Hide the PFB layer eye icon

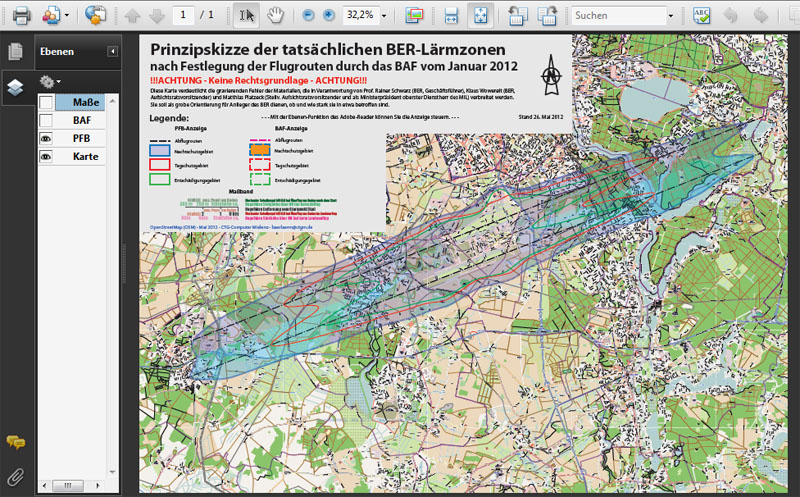[x=46, y=138]
